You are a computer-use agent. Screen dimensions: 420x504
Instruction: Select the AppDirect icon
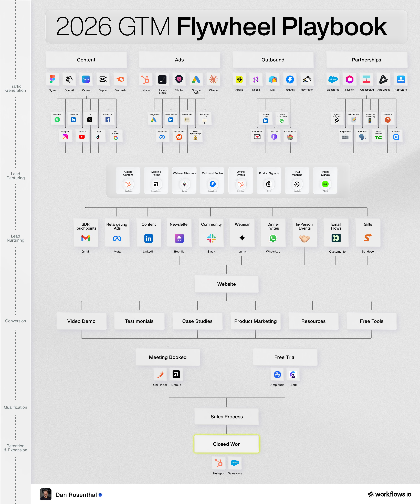pyautogui.click(x=383, y=79)
